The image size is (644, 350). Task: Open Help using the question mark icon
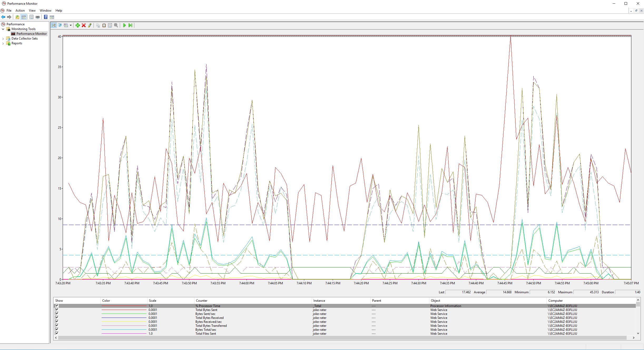[45, 17]
